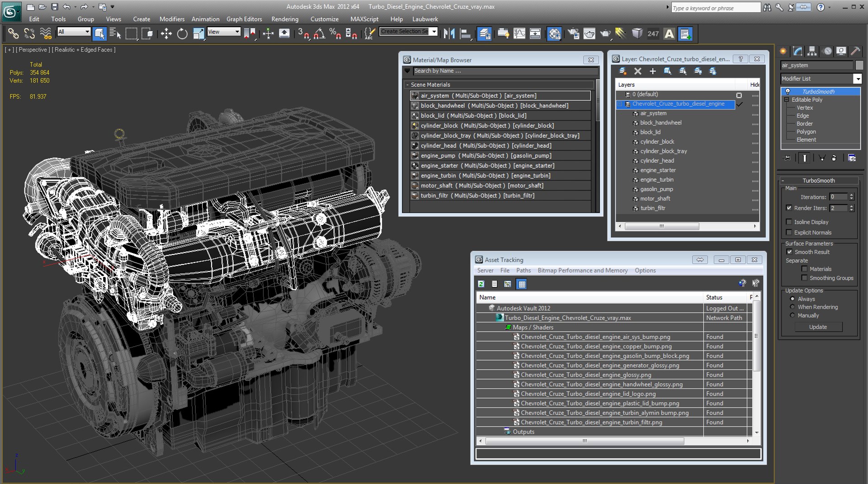Click Configure Modifier Sets icon
868x484 pixels.
(x=852, y=158)
